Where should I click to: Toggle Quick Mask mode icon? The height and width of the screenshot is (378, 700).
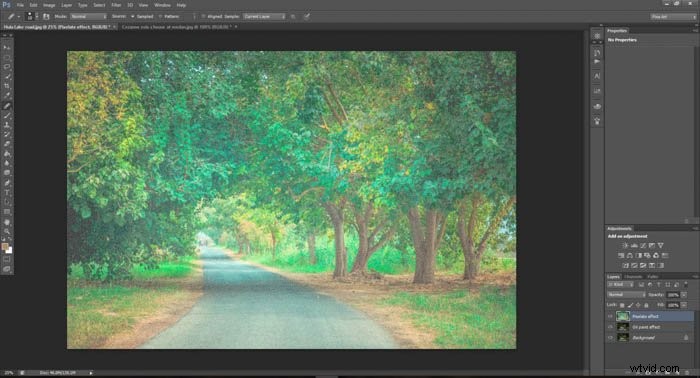[7, 259]
